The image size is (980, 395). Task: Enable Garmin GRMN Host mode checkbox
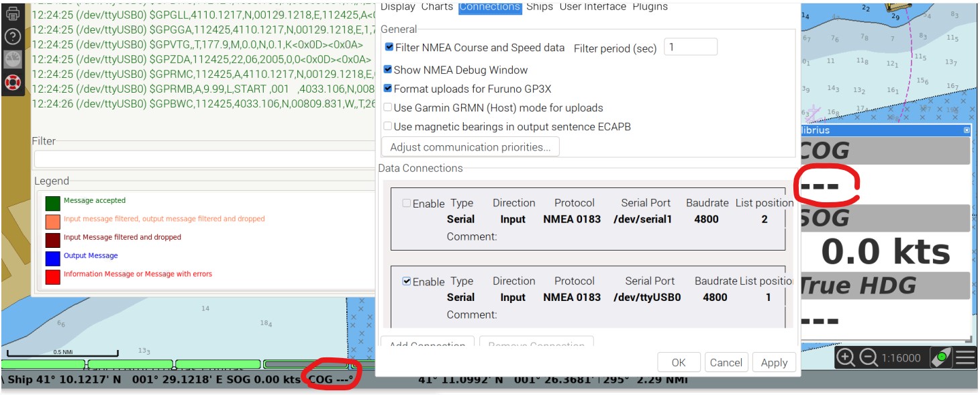point(389,107)
